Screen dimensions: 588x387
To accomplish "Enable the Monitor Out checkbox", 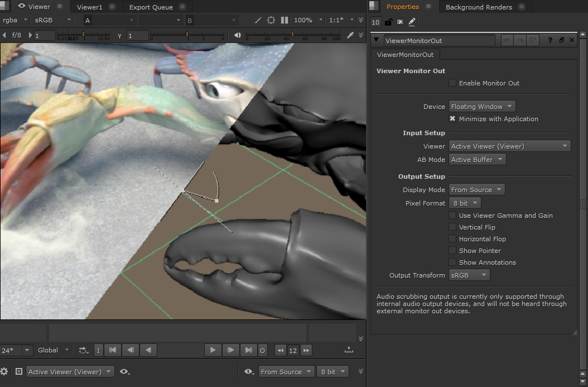I will point(452,83).
